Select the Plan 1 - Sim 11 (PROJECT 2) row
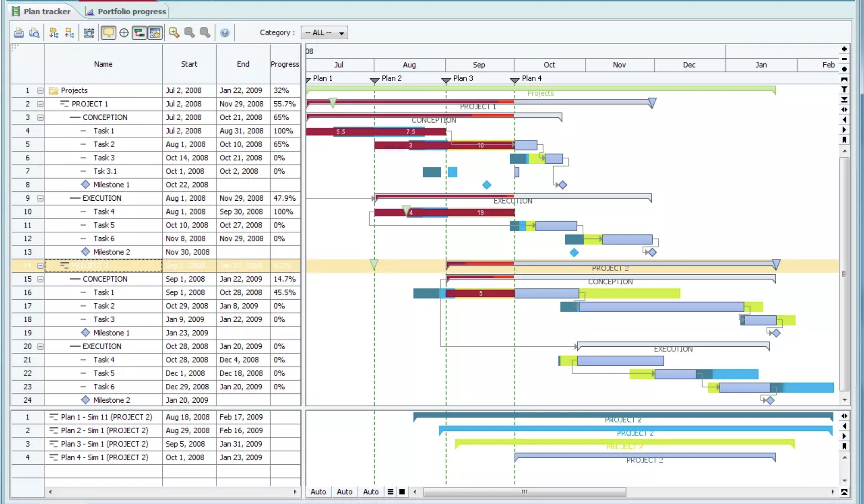864x504 pixels. (156, 417)
